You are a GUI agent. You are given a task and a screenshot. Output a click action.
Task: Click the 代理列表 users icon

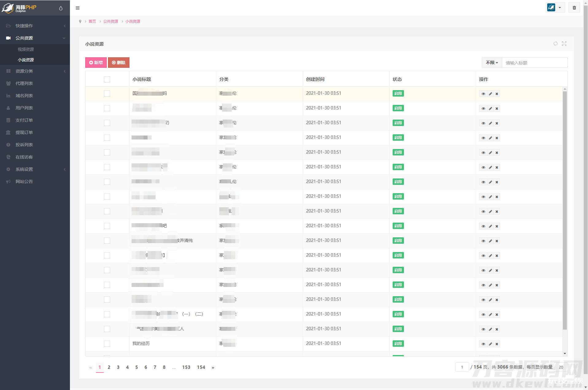(8, 83)
